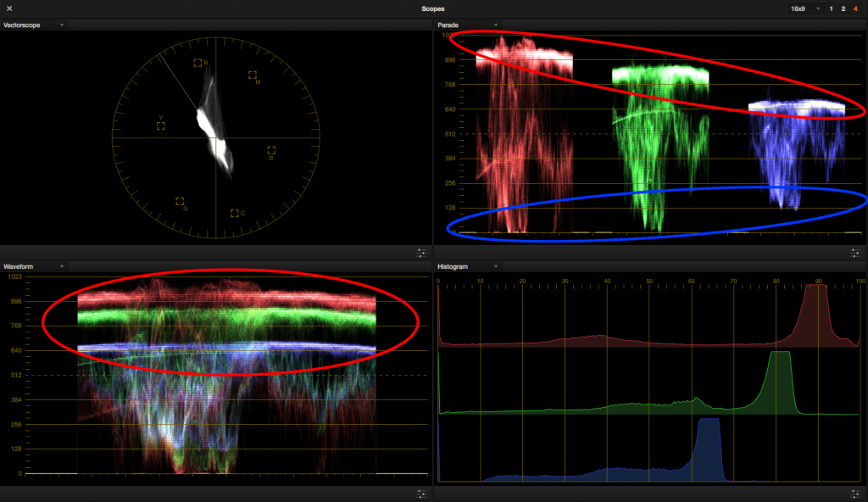Open the Parade scope type dropdown
This screenshot has width=868, height=502.
pyautogui.click(x=496, y=25)
